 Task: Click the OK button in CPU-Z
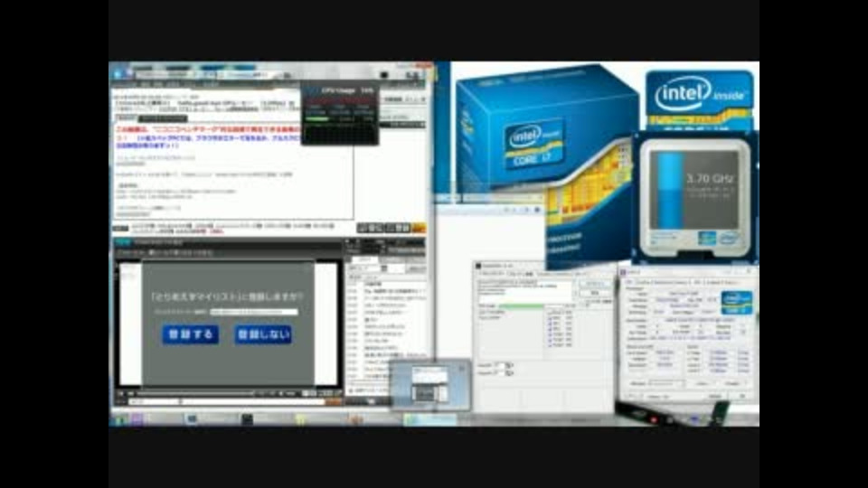tap(741, 396)
